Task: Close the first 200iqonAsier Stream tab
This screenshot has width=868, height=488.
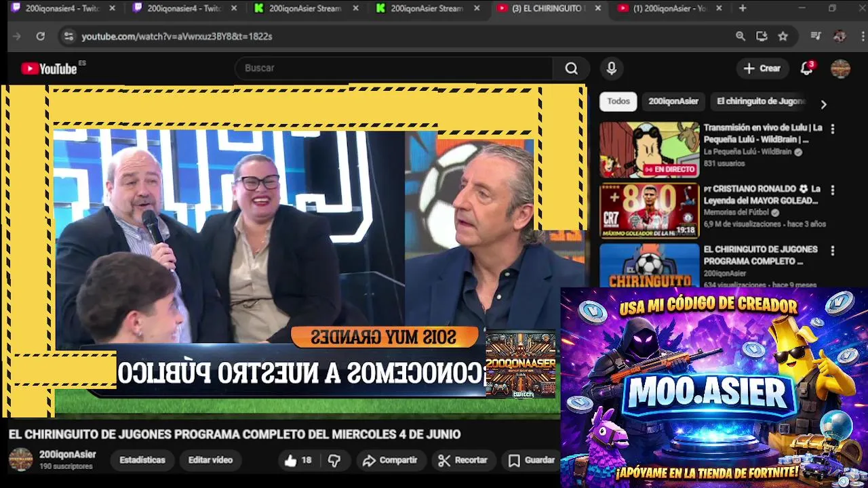Action: 355,8
